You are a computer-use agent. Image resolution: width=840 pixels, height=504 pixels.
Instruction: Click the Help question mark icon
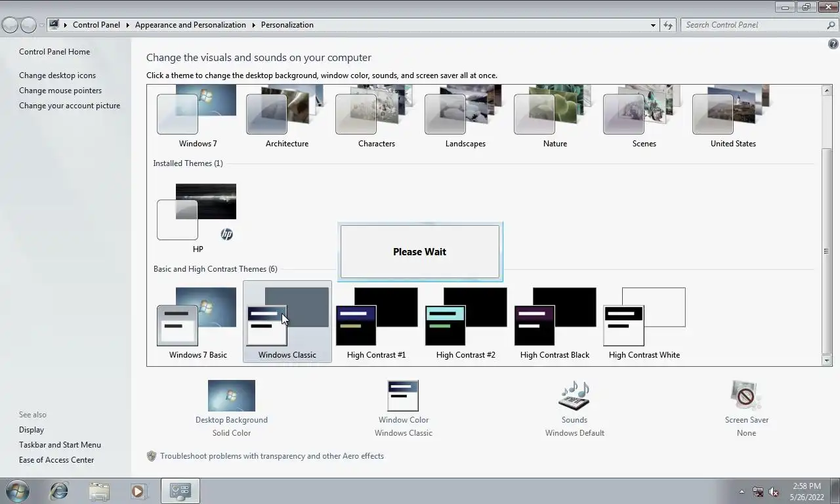(833, 45)
